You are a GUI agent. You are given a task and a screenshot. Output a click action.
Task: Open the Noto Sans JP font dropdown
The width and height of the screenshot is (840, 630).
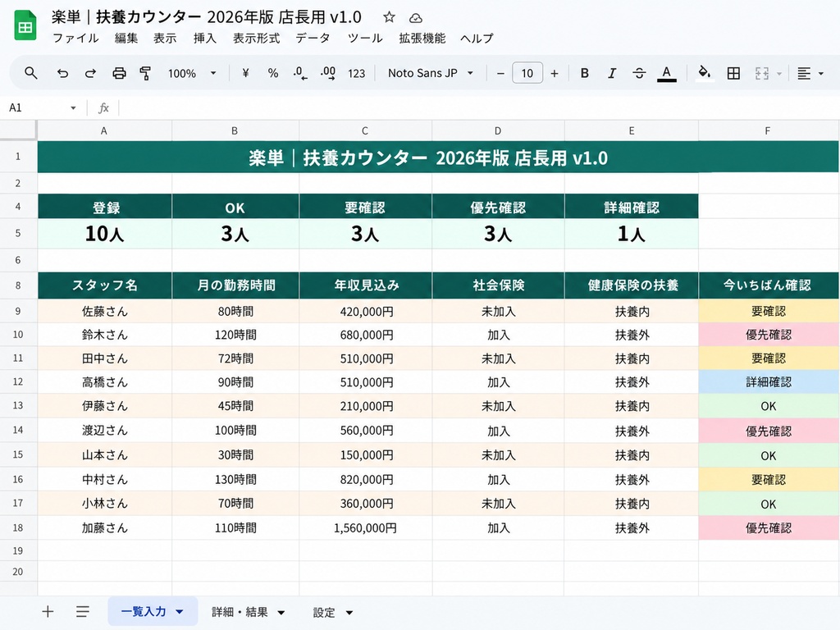(x=431, y=73)
